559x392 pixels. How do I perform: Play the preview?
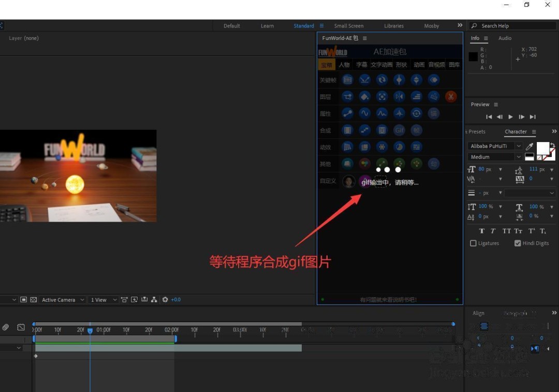coord(510,117)
